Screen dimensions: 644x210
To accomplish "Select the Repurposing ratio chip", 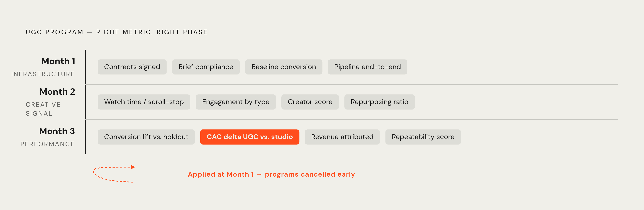I will (379, 102).
